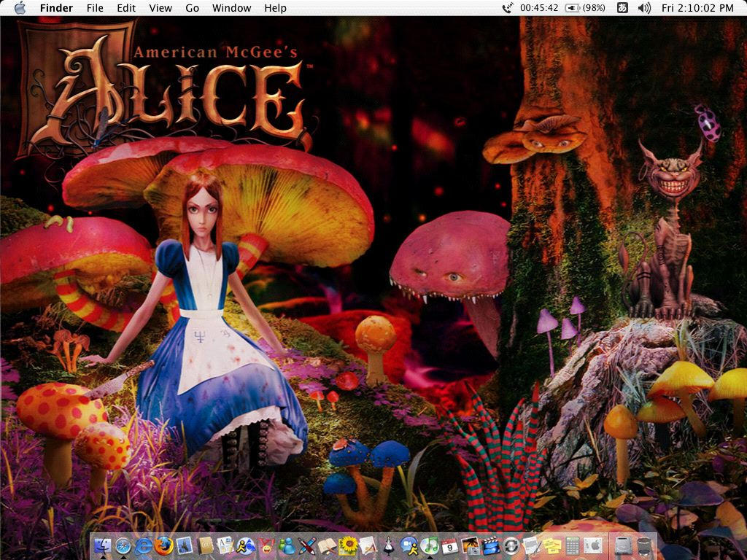Open System Preferences in the dock
747x560 pixels.
[x=593, y=545]
